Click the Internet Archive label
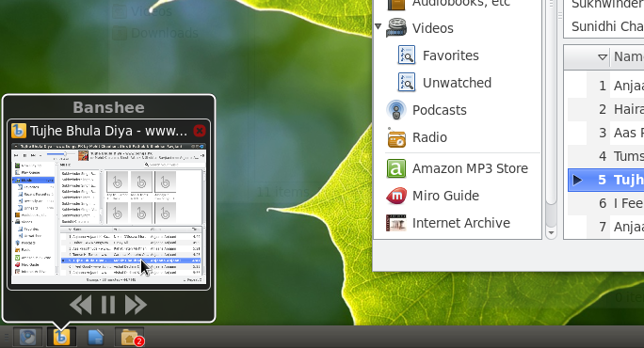Screen dimensions: 644x348 [460, 223]
